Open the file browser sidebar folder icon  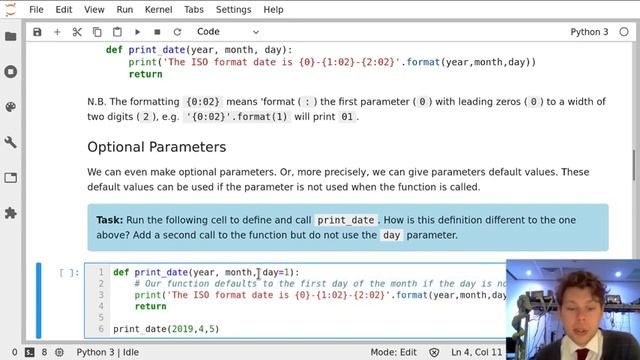click(x=11, y=36)
